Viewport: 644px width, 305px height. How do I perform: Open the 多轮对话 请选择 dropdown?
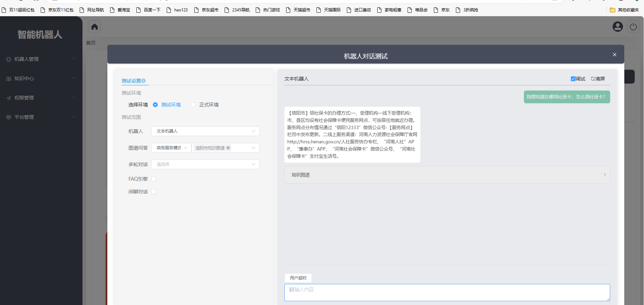[x=205, y=164]
